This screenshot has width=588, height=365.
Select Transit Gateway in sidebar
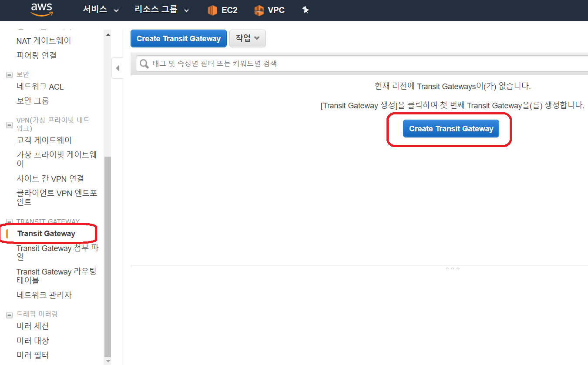(46, 234)
